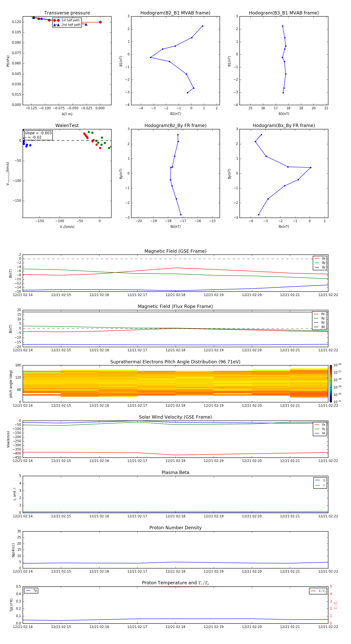
Task: Click the 'WalenTest' plot title
Action: 67,125
